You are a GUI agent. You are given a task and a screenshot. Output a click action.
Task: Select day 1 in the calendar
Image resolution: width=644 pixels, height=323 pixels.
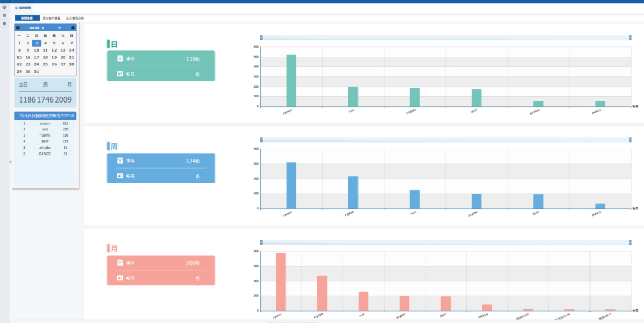point(19,43)
